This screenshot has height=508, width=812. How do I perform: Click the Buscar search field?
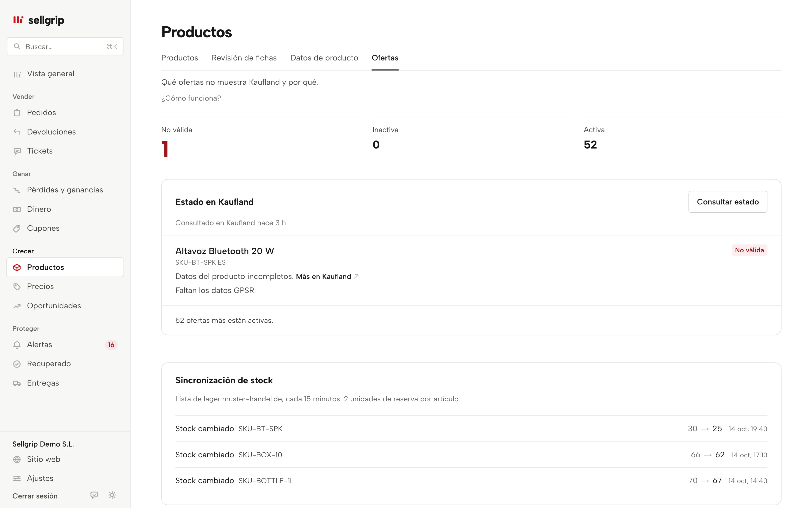pos(65,46)
